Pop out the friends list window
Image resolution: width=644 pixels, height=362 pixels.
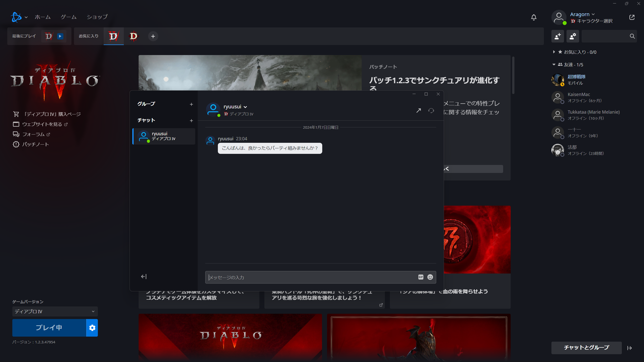(x=632, y=17)
